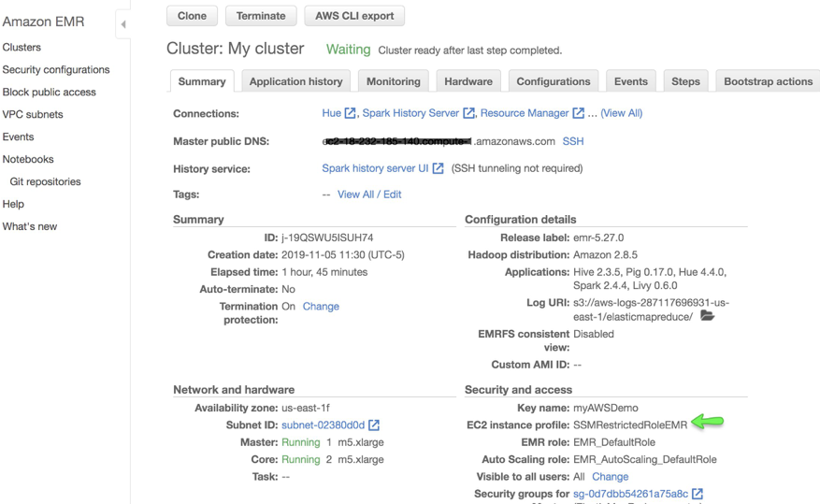The width and height of the screenshot is (820, 504).
Task: Open What's new in the sidebar
Action: pos(30,226)
